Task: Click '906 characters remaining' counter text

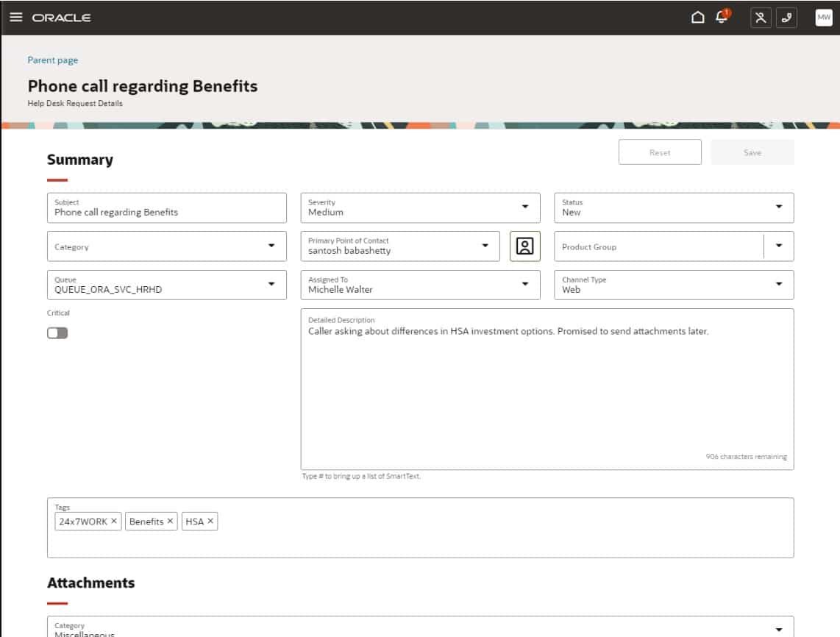Action: [747, 457]
